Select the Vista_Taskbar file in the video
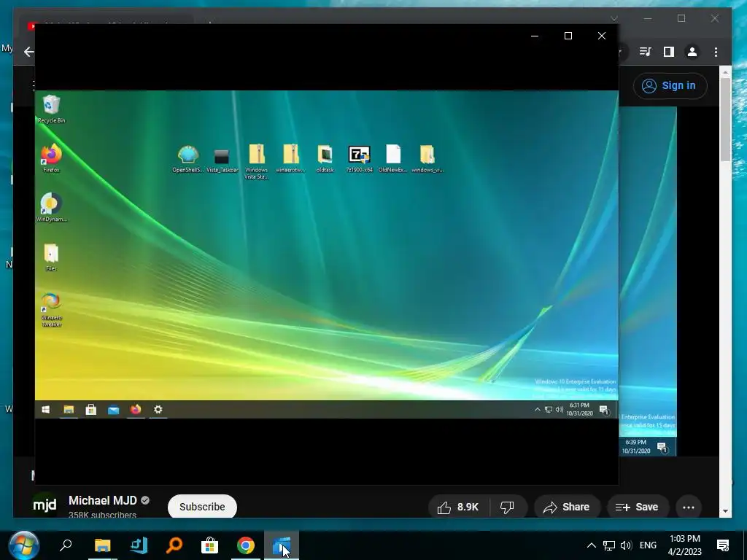Screen dimensions: 747x560 222,160
